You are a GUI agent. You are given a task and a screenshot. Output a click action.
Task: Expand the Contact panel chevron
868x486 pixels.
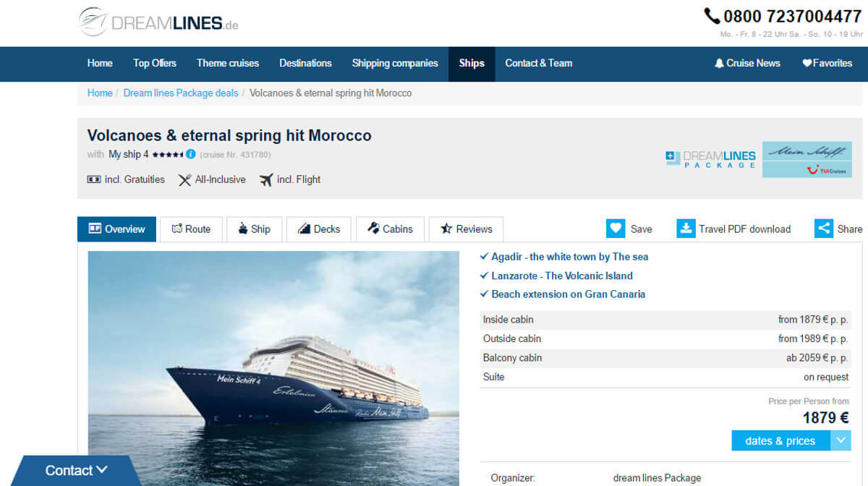coord(101,470)
